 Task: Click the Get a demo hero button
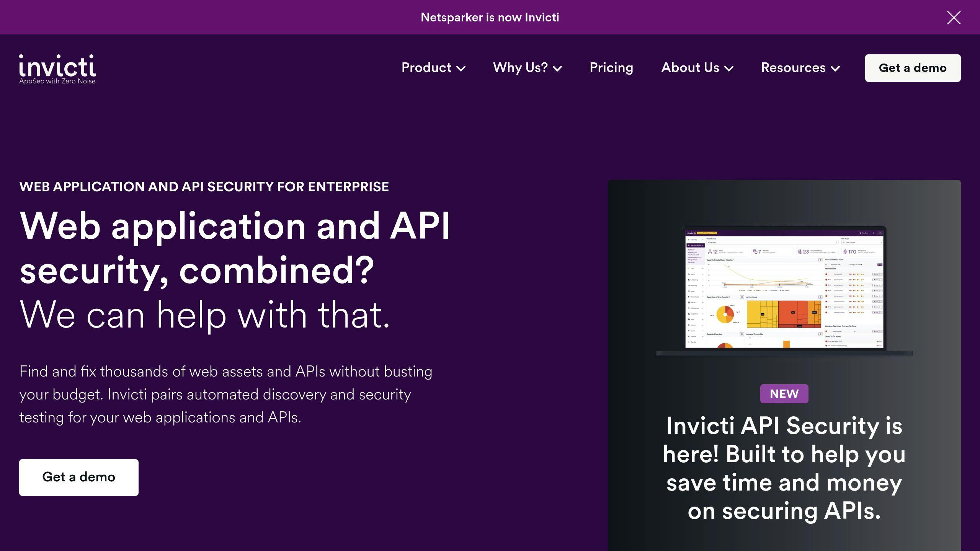pyautogui.click(x=78, y=477)
